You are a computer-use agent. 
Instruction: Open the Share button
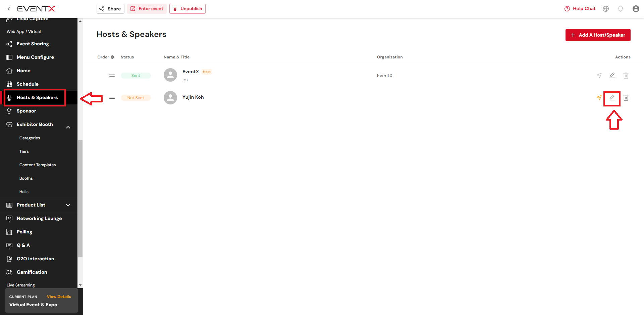110,9
